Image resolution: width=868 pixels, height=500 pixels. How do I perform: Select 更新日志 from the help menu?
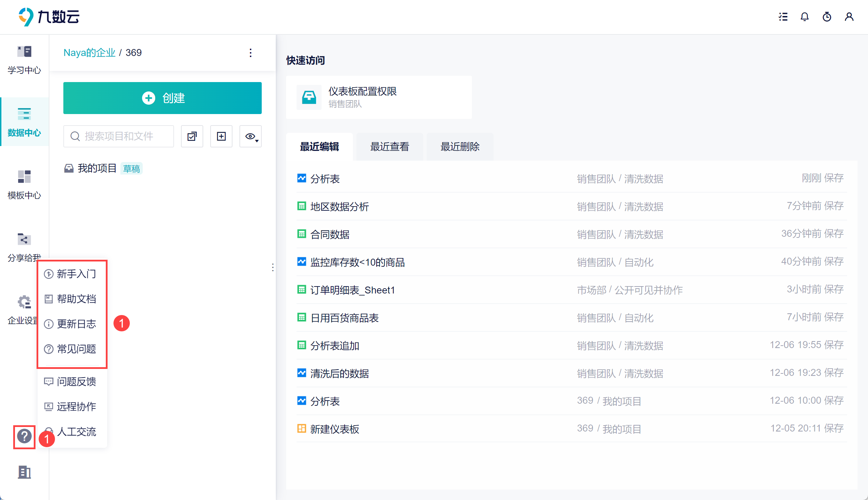pos(76,324)
